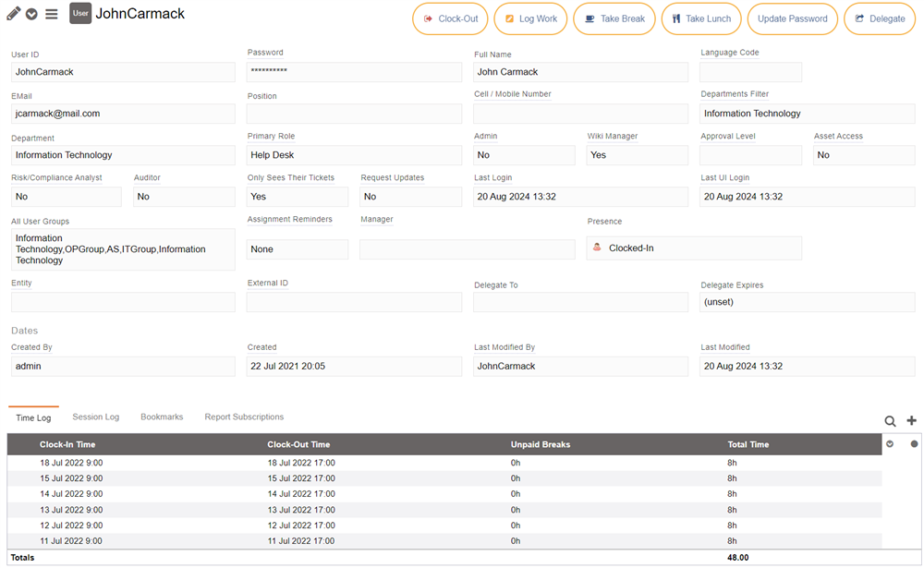Viewport: 924px width, 568px height.
Task: Switch to the Session Log tab
Action: tap(95, 417)
